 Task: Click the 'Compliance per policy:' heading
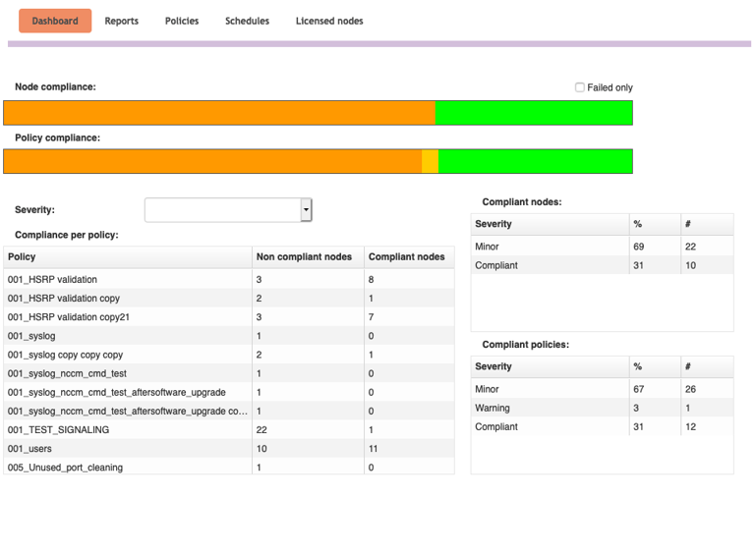[67, 235]
